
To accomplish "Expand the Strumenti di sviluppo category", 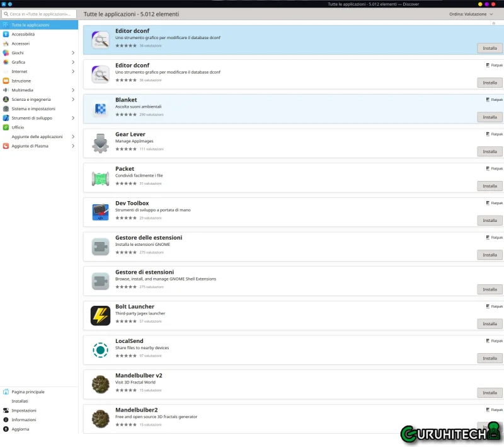I will point(73,118).
